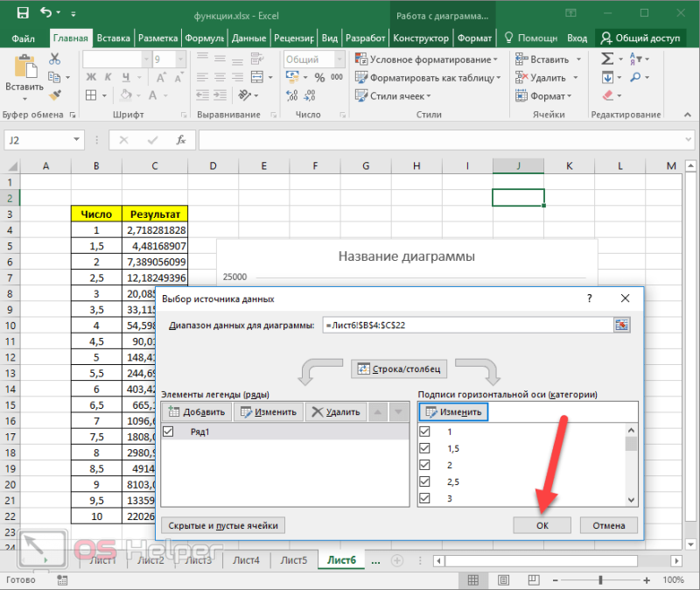Click the data range input field

click(468, 325)
